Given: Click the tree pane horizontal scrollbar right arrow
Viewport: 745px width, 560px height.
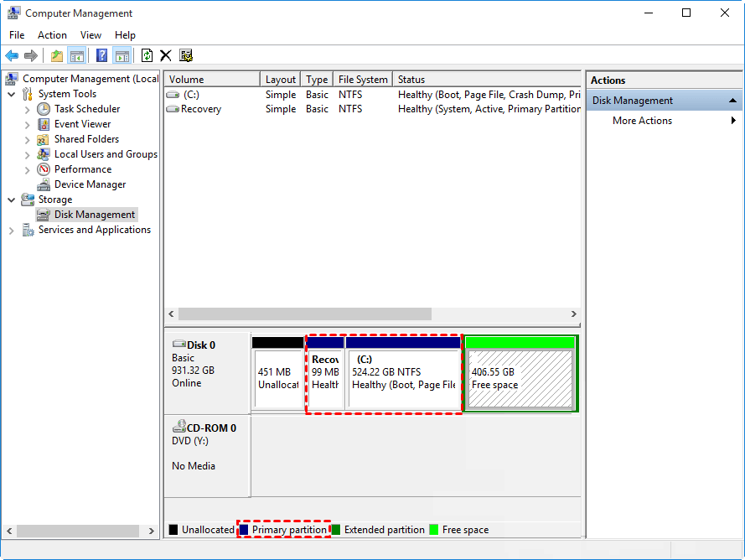Looking at the screenshot, I should click(x=152, y=531).
